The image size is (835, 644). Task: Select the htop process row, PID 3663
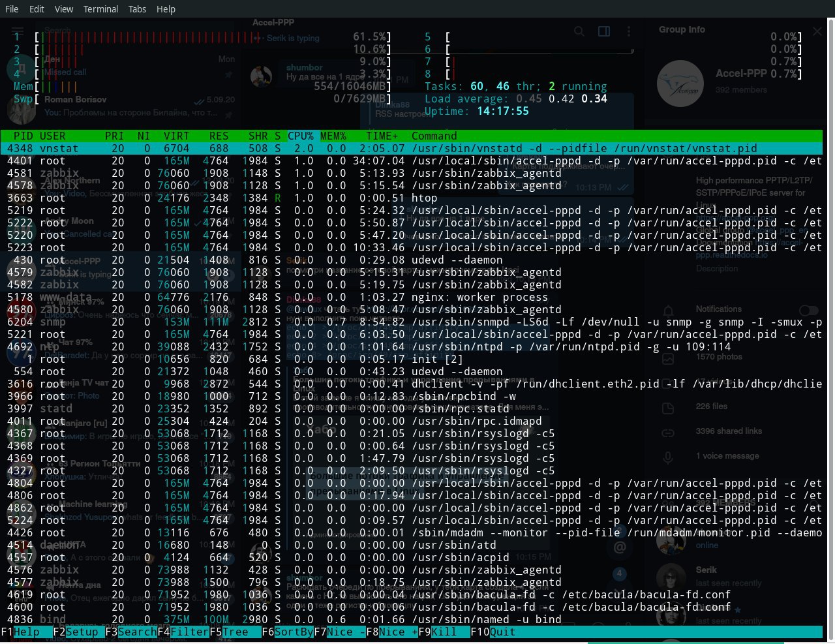click(411, 198)
